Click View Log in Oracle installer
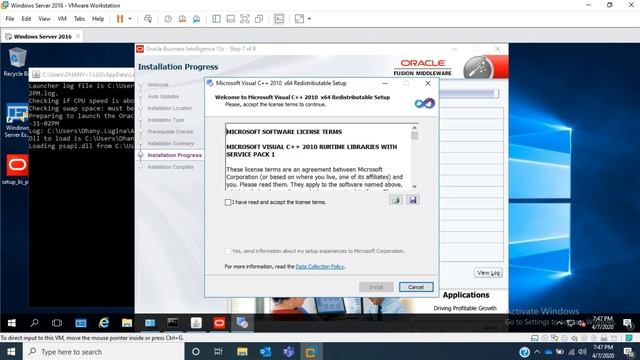640x360 pixels. 488,273
